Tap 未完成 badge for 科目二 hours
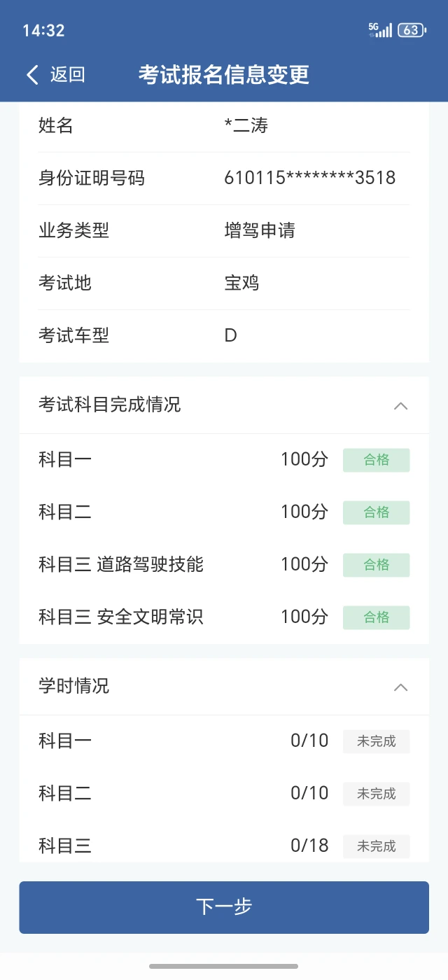 coord(376,794)
